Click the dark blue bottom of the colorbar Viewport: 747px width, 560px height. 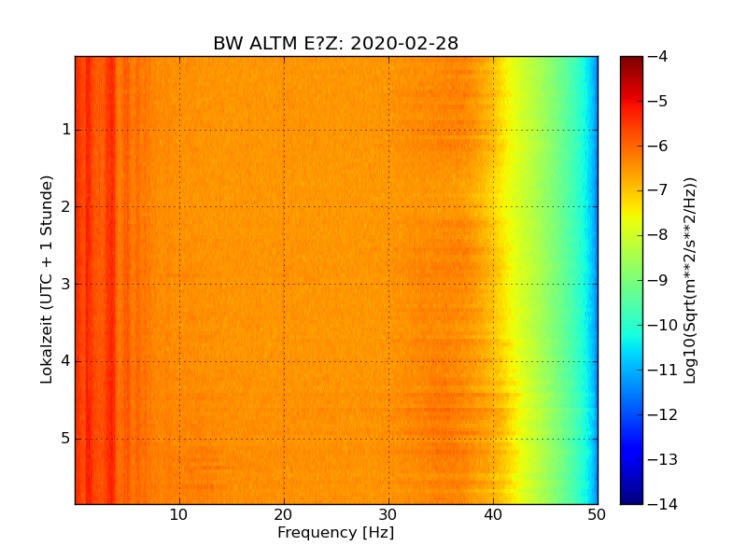[x=632, y=497]
